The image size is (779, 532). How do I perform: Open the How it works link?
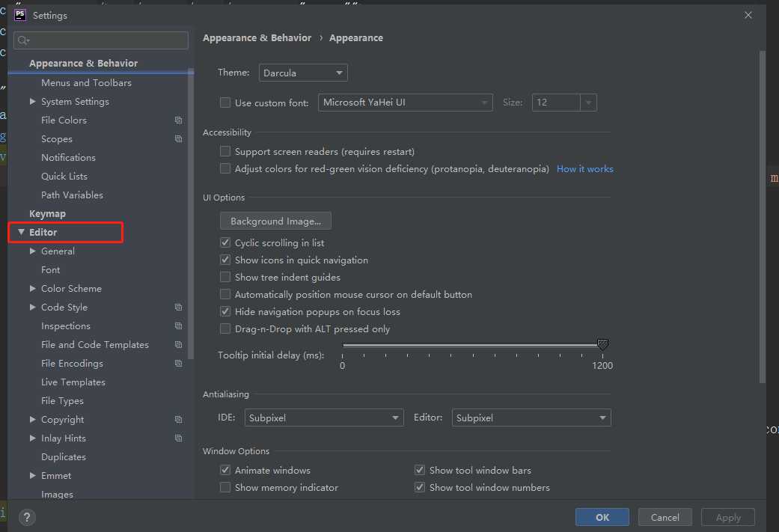(x=584, y=169)
